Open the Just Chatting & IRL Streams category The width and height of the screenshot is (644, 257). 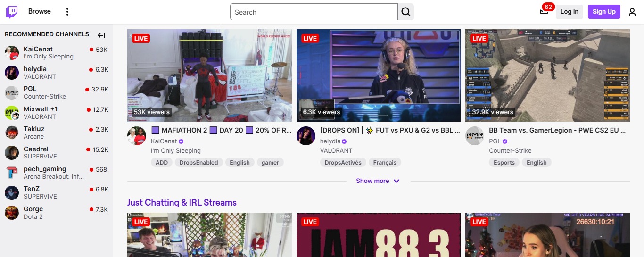coord(182,203)
